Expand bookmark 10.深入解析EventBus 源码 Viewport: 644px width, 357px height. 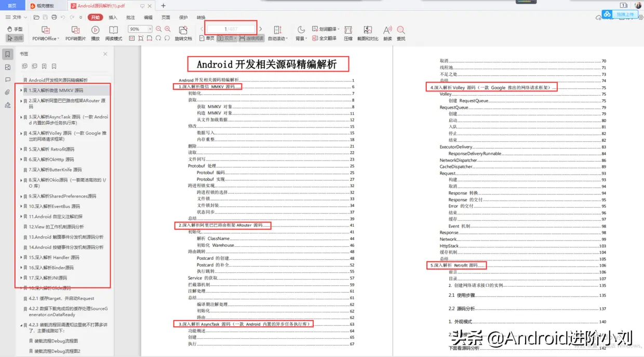21,206
